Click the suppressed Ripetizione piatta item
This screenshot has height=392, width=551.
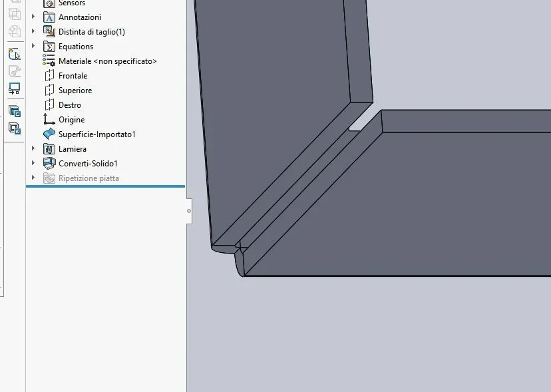(x=81, y=178)
